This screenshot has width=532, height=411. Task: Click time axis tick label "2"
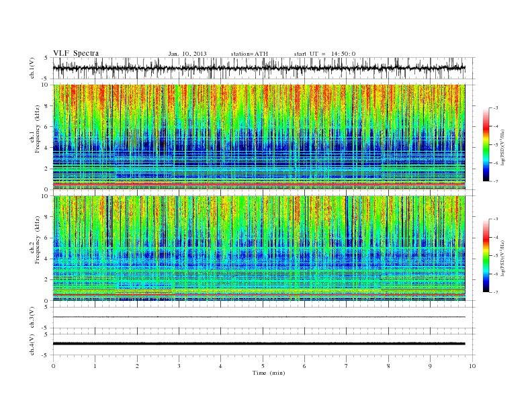click(137, 366)
